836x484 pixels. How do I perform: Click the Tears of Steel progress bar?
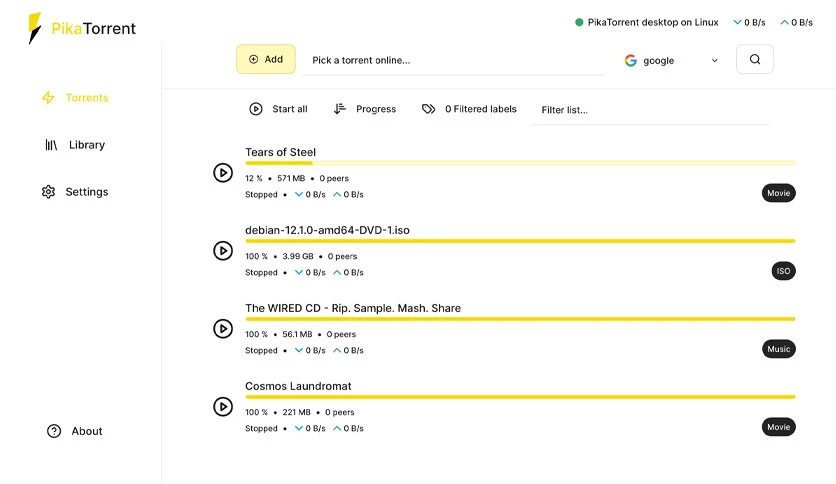click(520, 163)
